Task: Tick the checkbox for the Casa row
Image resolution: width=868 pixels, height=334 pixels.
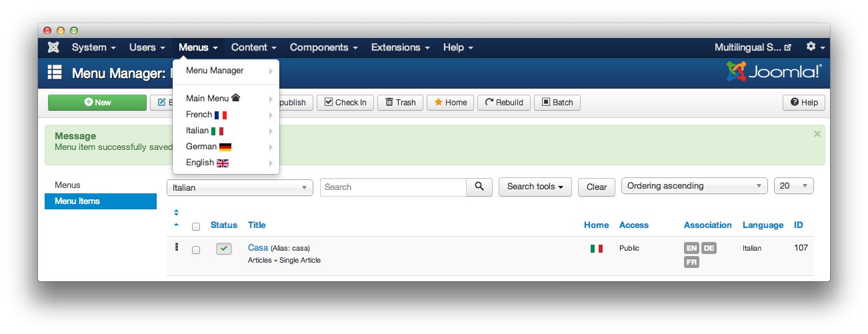Action: click(196, 250)
